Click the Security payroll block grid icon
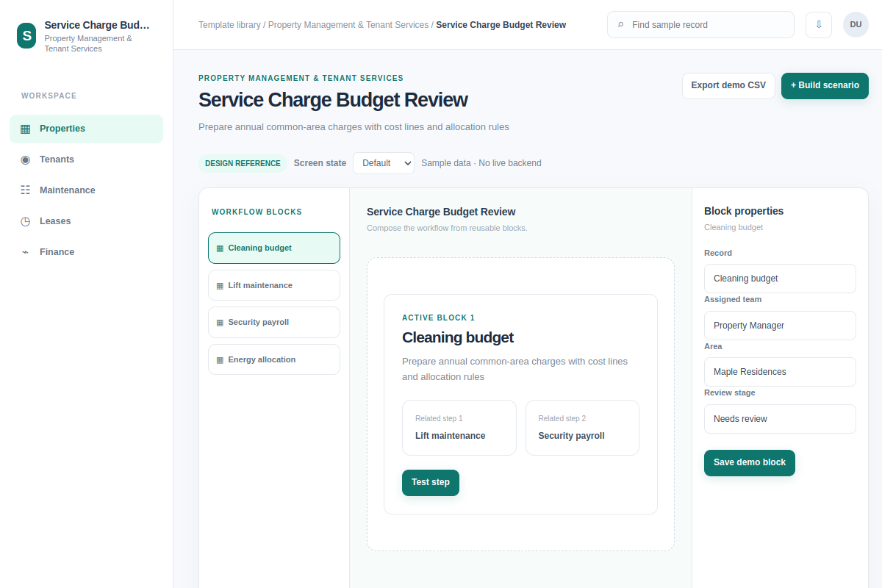The height and width of the screenshot is (588, 882). click(x=220, y=323)
